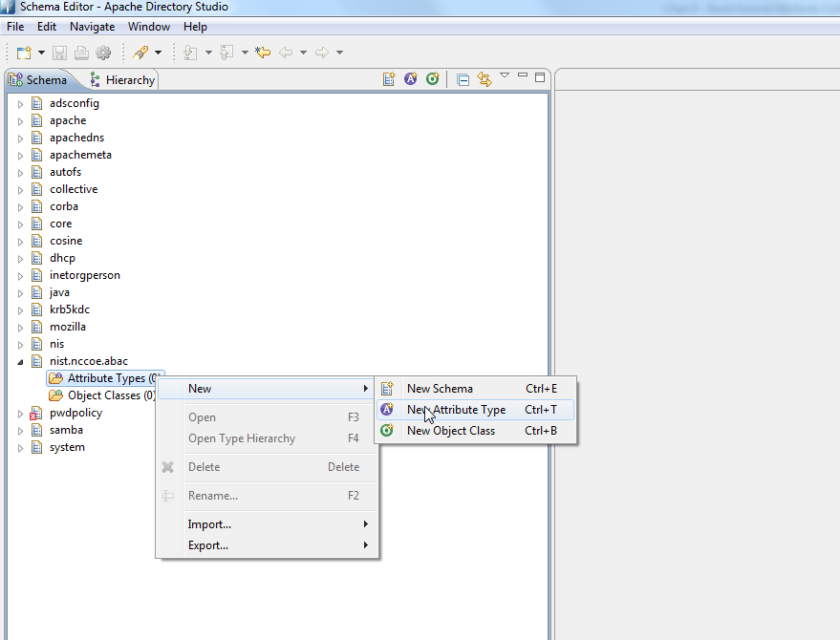Open the Forward history dropdown arrow
The height and width of the screenshot is (640, 840).
(339, 53)
